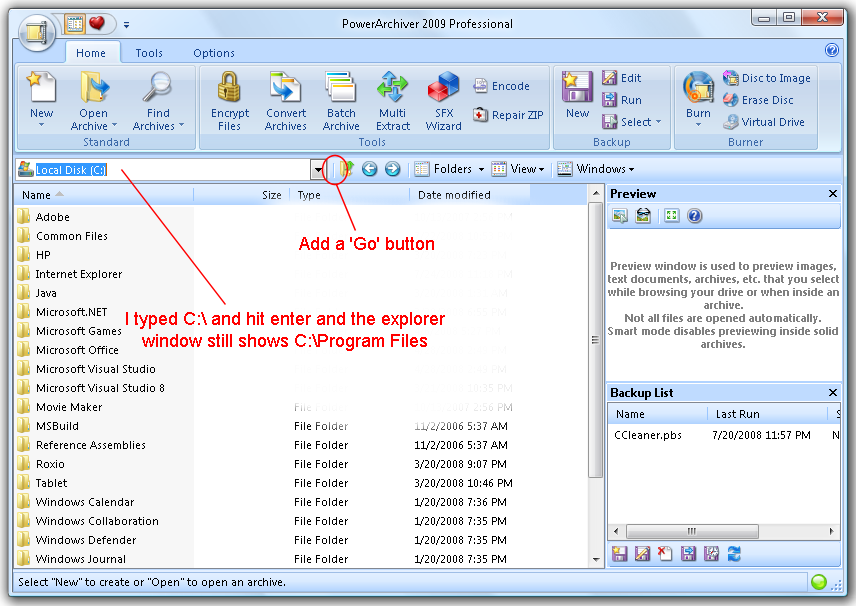Click the New archive icon in Standard group

[x=41, y=87]
